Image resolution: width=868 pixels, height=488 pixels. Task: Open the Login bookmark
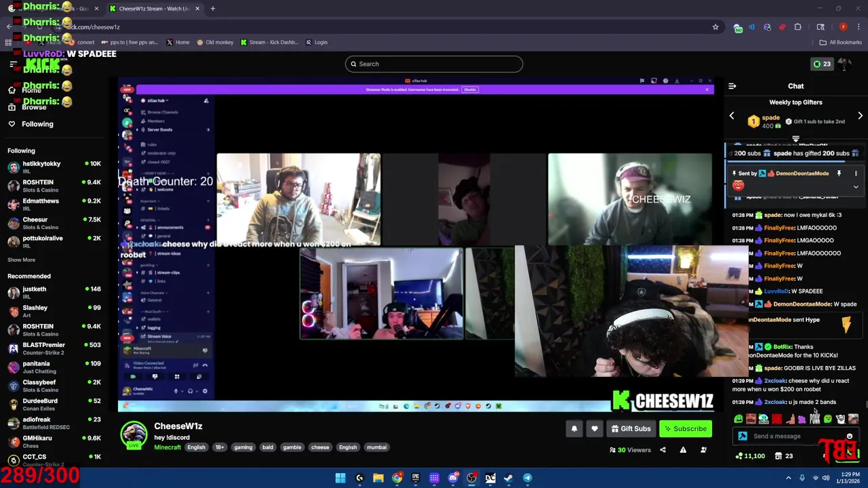point(317,42)
